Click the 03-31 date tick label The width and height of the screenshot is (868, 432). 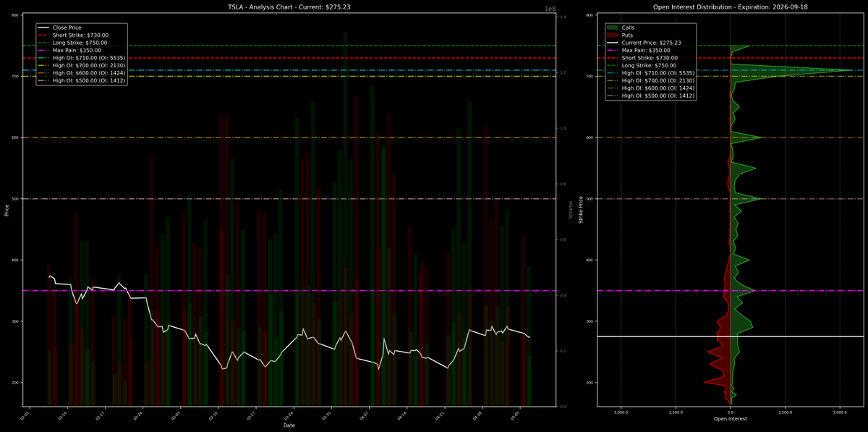(327, 415)
